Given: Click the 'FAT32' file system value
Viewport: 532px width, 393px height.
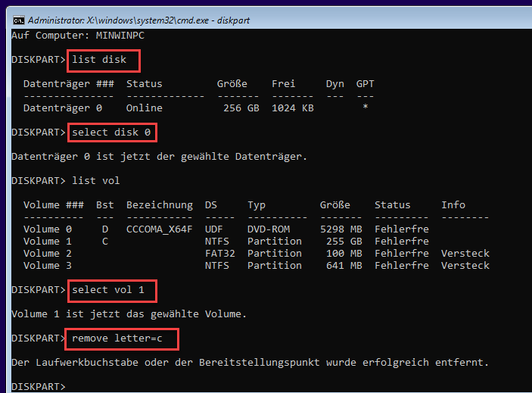Looking at the screenshot, I should 220,254.
